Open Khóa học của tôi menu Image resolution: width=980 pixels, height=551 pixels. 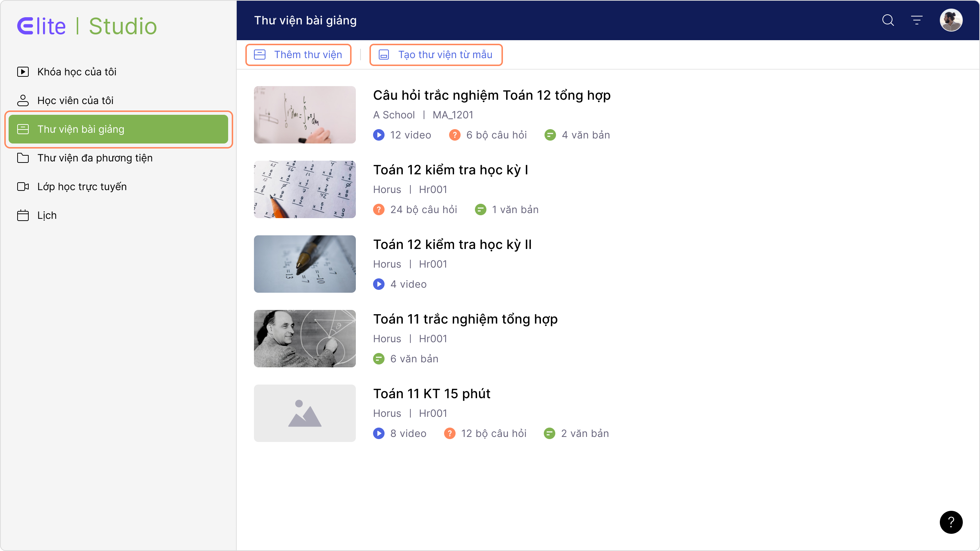[x=76, y=71]
